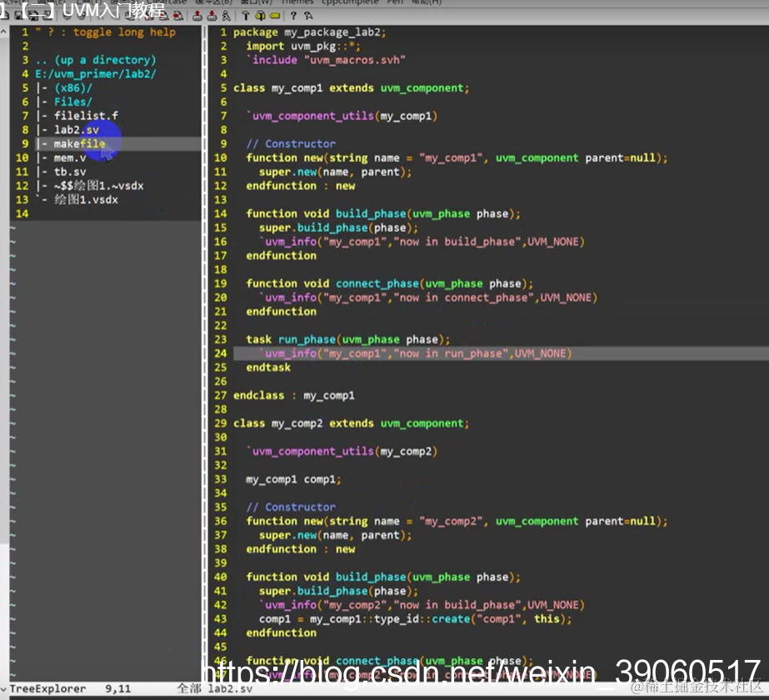
Task: Click 'endfunction' on line 44
Action: pyautogui.click(x=281, y=633)
